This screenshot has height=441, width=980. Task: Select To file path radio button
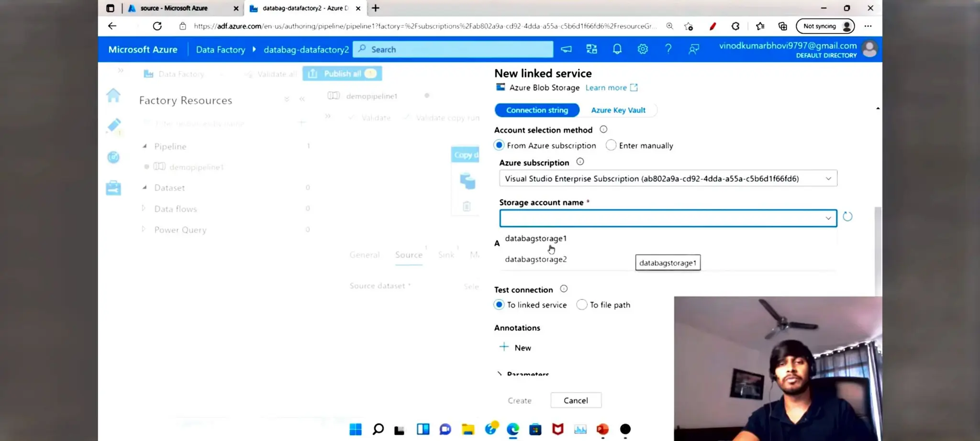pyautogui.click(x=582, y=305)
